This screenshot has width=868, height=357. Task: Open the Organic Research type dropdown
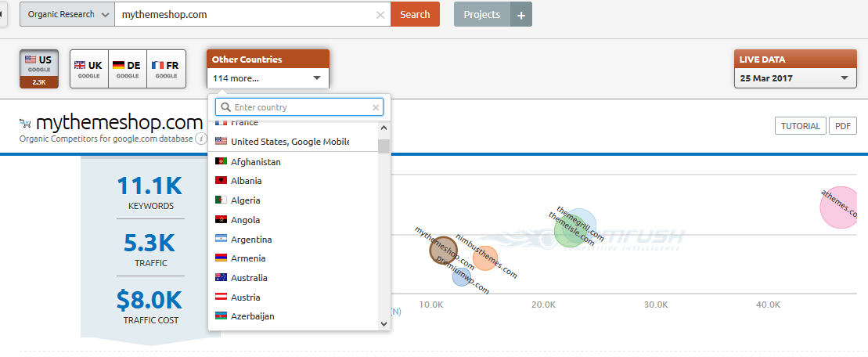pos(67,14)
